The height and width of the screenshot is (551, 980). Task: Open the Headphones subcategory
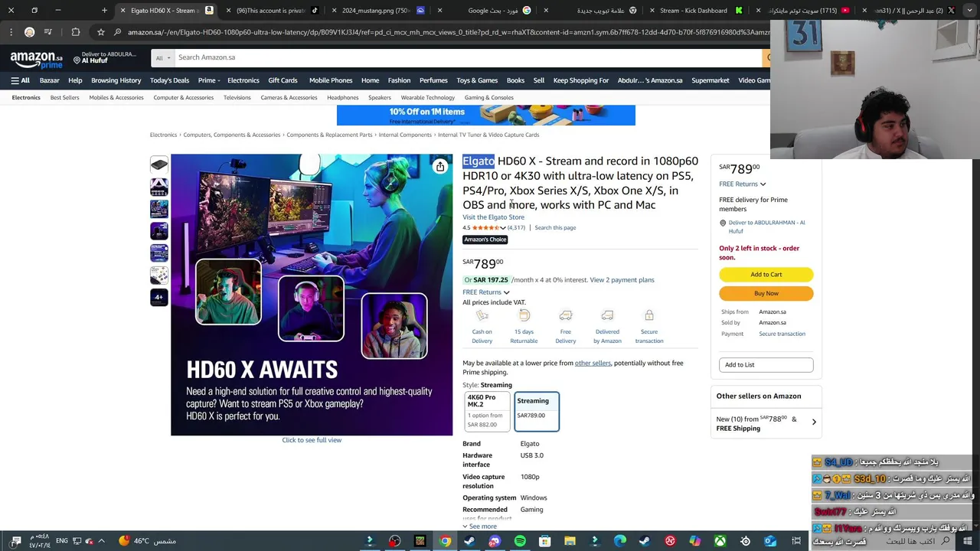342,98
